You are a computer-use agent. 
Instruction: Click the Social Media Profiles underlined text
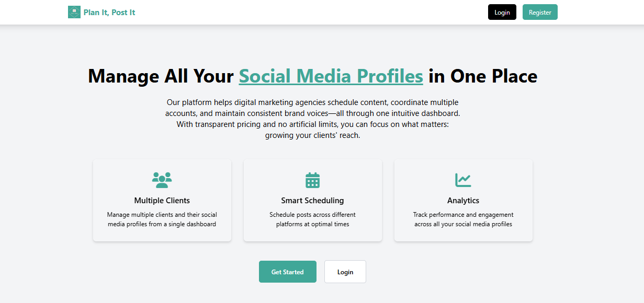click(331, 76)
